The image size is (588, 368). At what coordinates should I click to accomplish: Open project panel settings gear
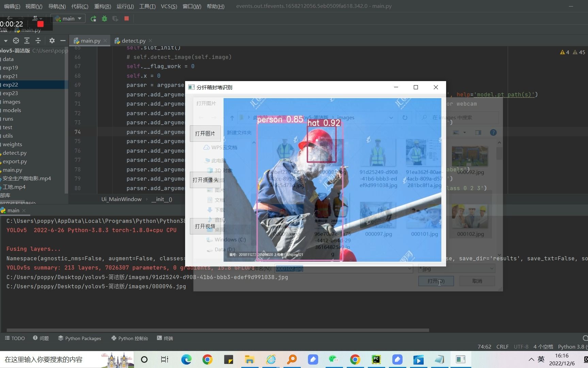tap(52, 41)
